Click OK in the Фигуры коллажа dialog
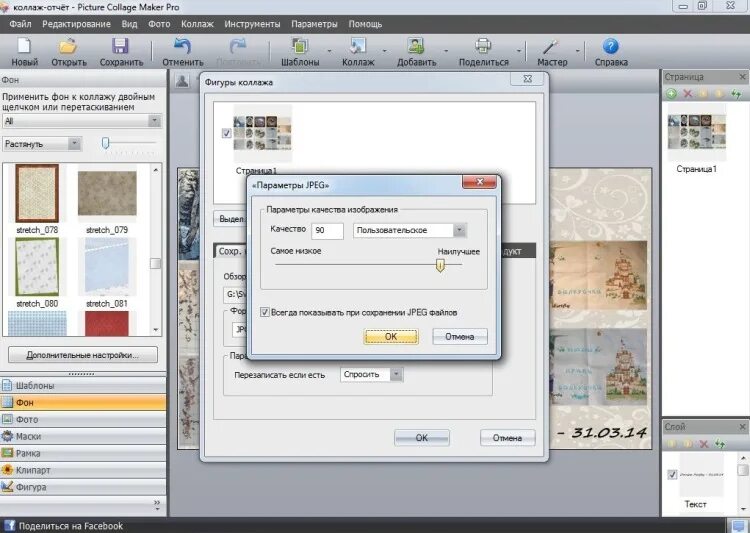This screenshot has width=750, height=533. (421, 438)
